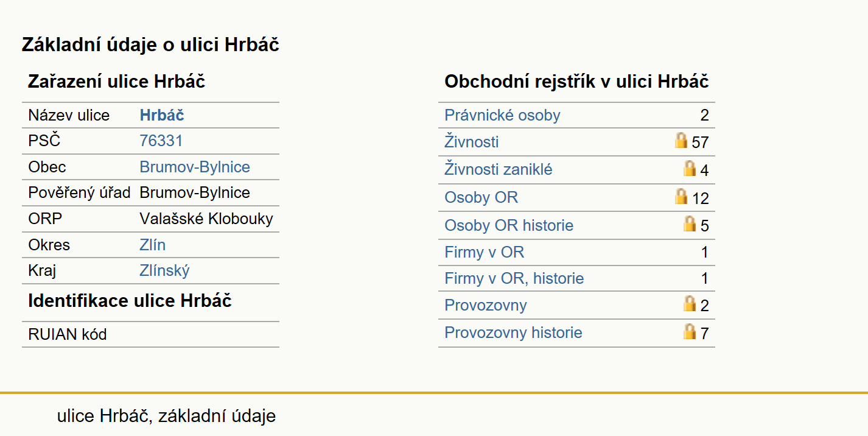Click the lock icon in Provozovny row
The width and height of the screenshot is (868, 436).
tap(690, 303)
